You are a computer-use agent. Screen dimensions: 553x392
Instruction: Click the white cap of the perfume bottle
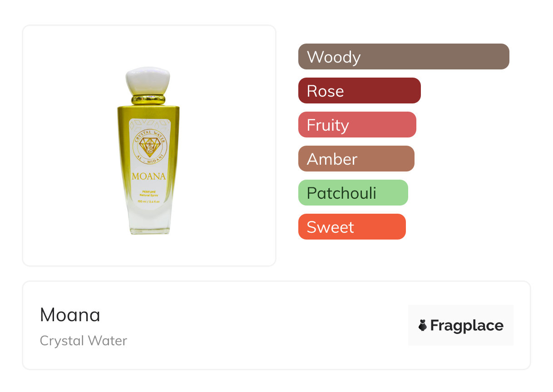click(148, 80)
